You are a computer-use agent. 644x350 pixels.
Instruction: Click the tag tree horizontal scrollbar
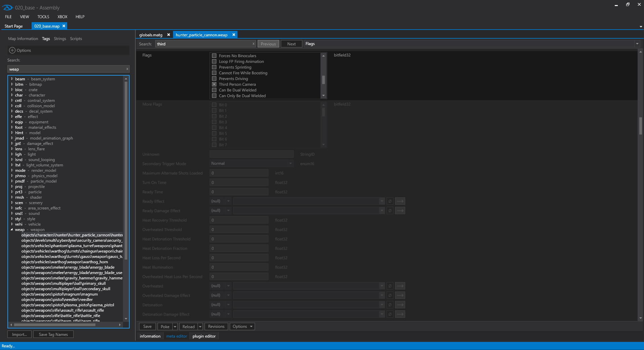(55, 325)
